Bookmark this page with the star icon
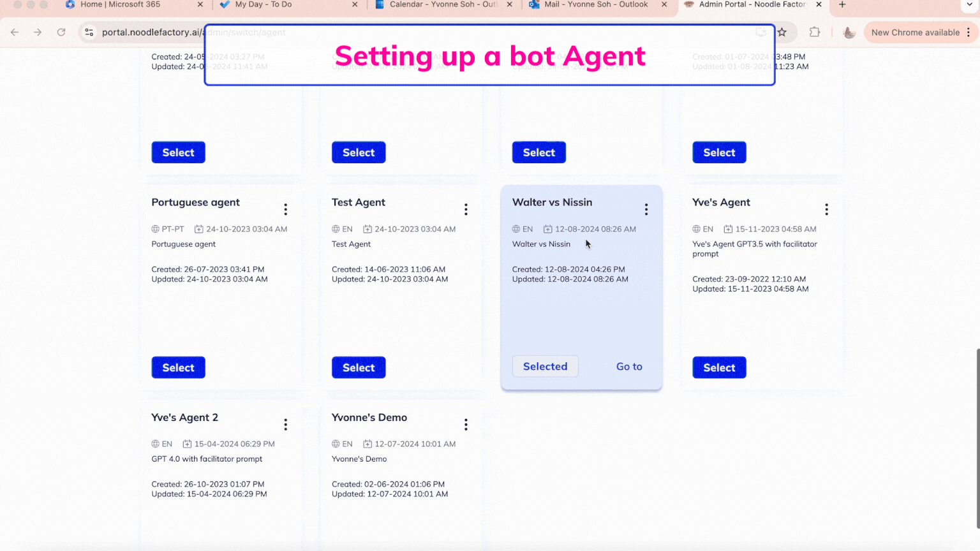The width and height of the screenshot is (980, 551). (x=782, y=32)
